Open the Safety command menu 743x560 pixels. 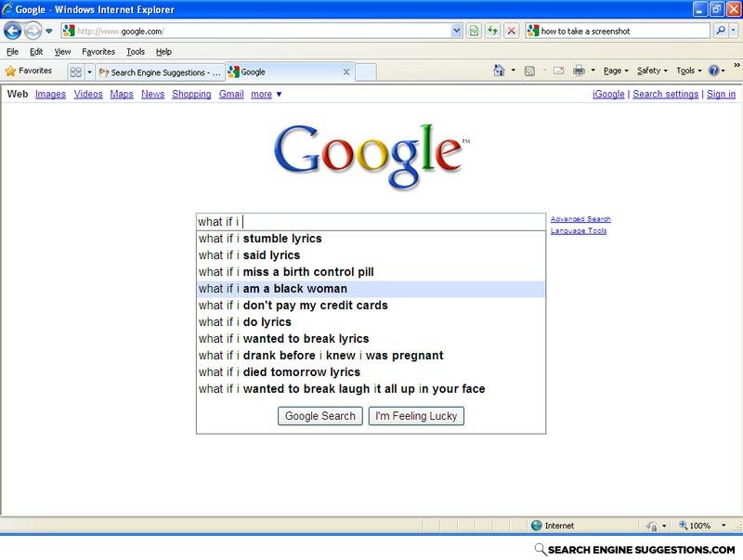pyautogui.click(x=652, y=71)
